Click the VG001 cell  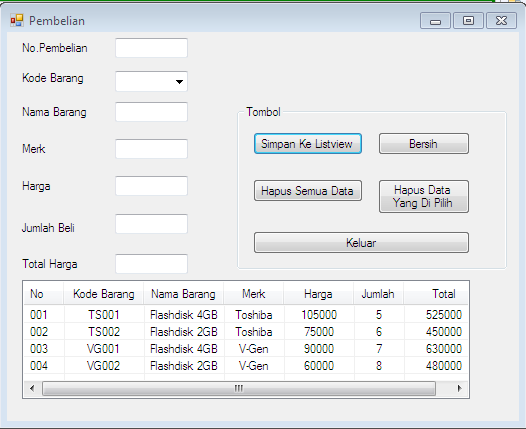(x=103, y=349)
